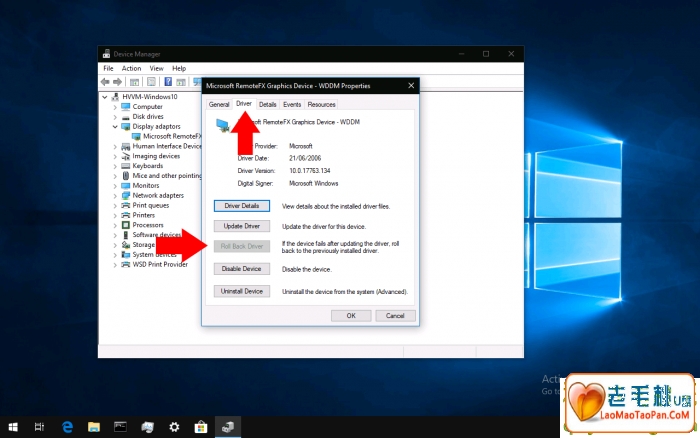Click the Driver Details button
700x438 pixels.
(242, 206)
